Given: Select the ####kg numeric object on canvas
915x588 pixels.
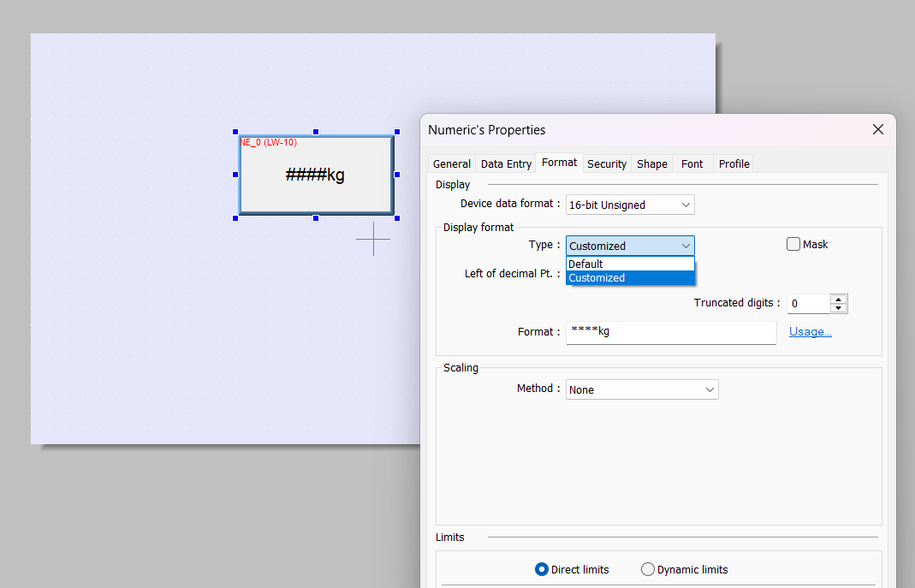Looking at the screenshot, I should point(315,175).
